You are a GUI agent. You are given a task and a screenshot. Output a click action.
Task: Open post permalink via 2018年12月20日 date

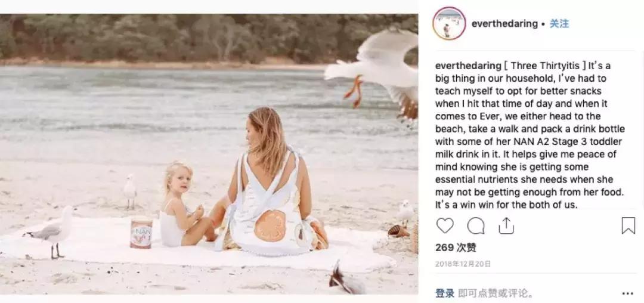(463, 264)
